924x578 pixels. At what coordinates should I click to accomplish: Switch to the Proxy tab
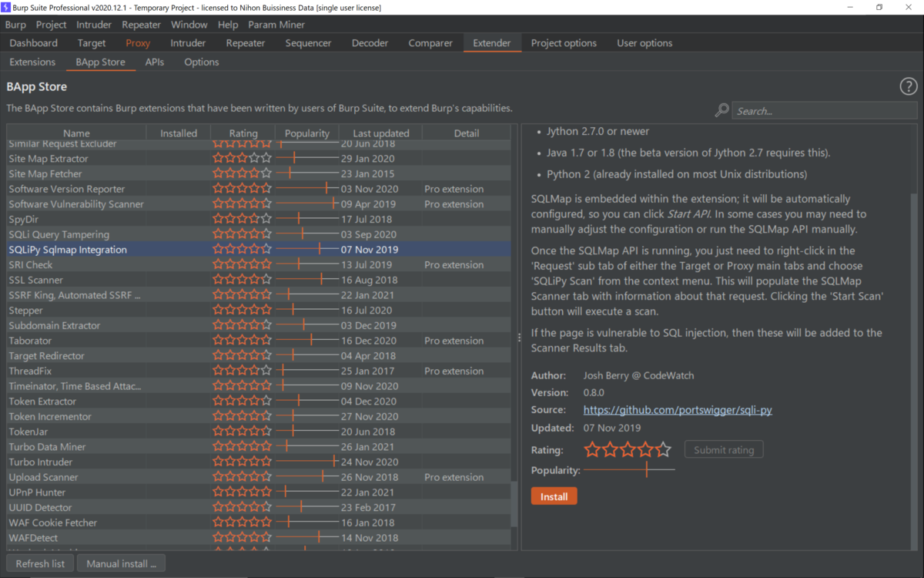(138, 43)
